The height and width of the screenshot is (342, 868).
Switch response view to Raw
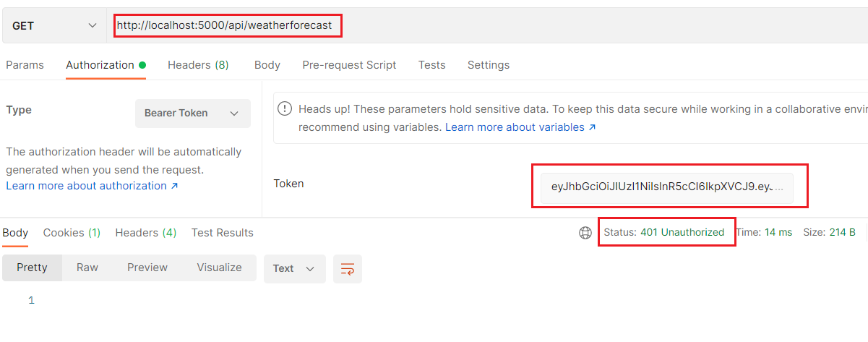pos(87,268)
